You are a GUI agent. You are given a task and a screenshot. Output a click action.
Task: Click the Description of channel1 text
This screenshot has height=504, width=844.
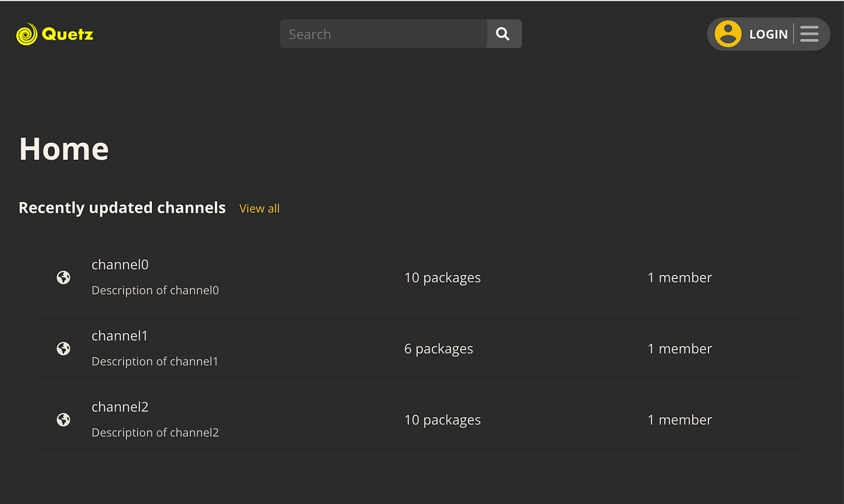(x=155, y=362)
